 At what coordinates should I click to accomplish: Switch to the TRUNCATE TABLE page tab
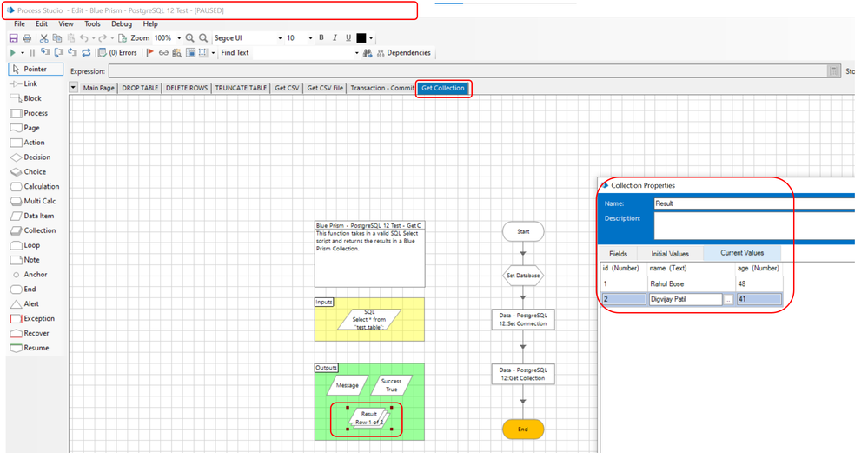point(241,88)
